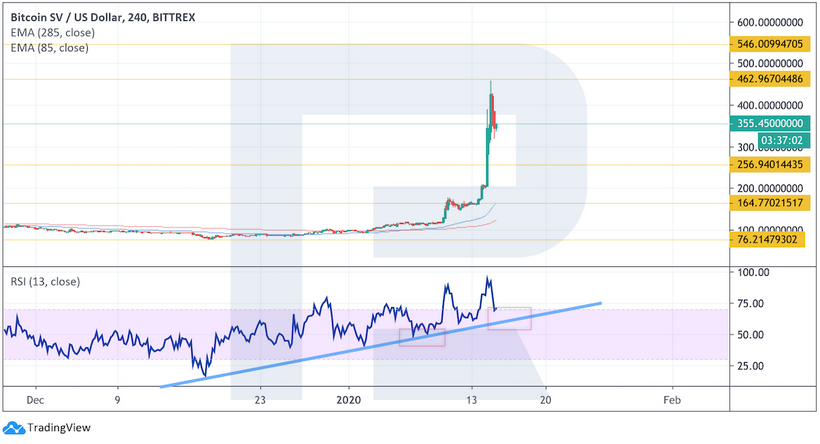Click the 76.21479302 price level label
The image size is (820, 444).
(x=769, y=240)
